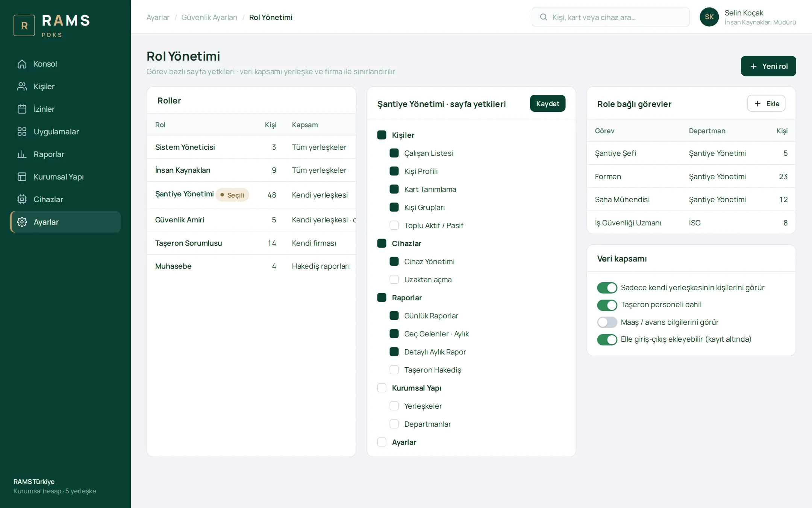Image resolution: width=812 pixels, height=508 pixels.
Task: Go to Güvenlik Ayarları breadcrumb
Action: (x=209, y=17)
